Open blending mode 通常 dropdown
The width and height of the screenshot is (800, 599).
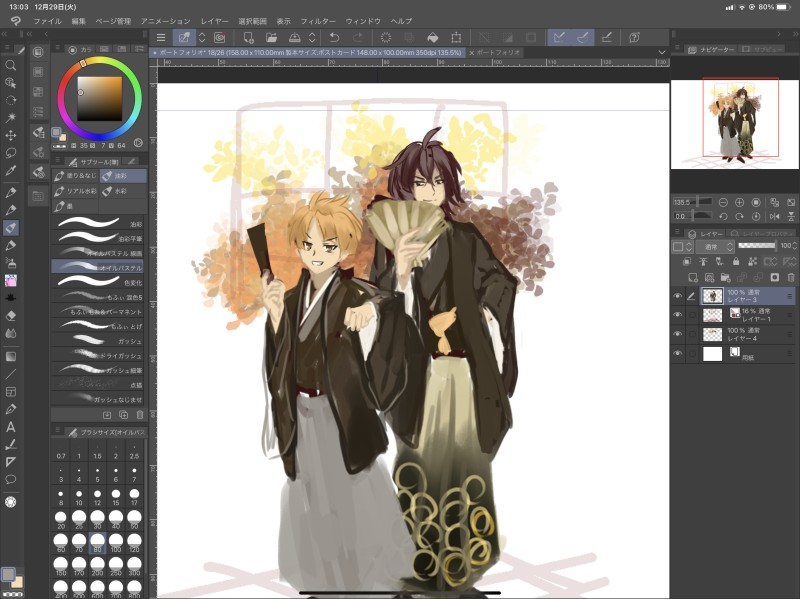point(715,247)
